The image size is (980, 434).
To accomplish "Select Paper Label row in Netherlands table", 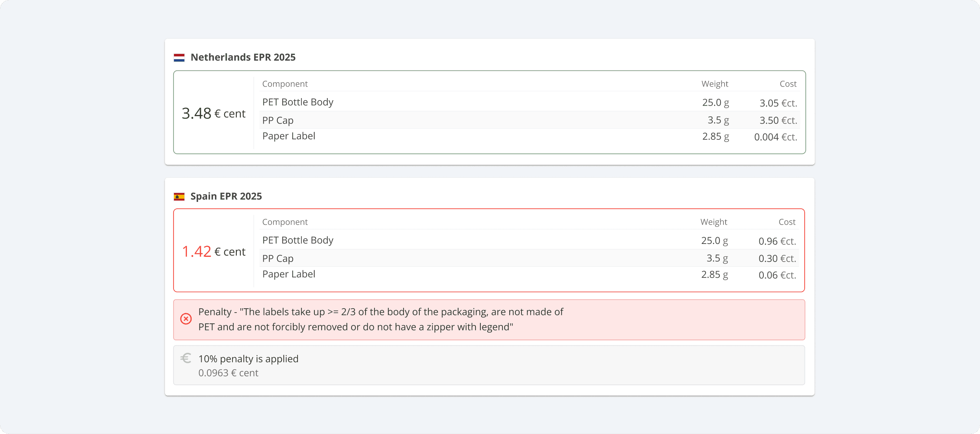I will point(530,137).
